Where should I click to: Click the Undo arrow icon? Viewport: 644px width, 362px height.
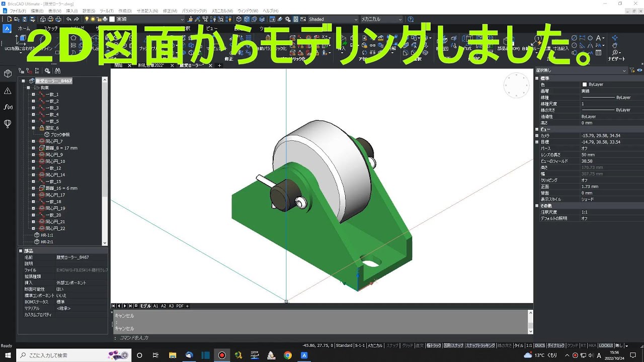coord(69,19)
